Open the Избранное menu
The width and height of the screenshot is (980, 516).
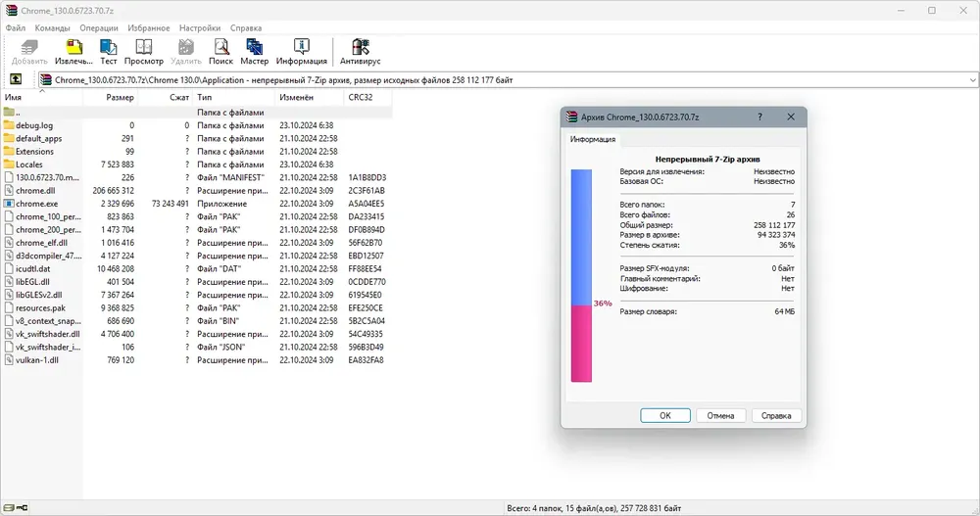[x=149, y=28]
